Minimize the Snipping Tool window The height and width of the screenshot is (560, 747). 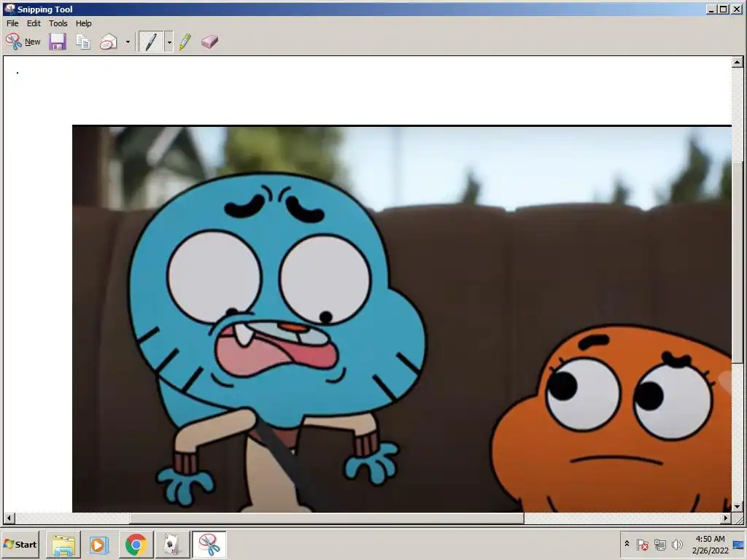pos(711,9)
